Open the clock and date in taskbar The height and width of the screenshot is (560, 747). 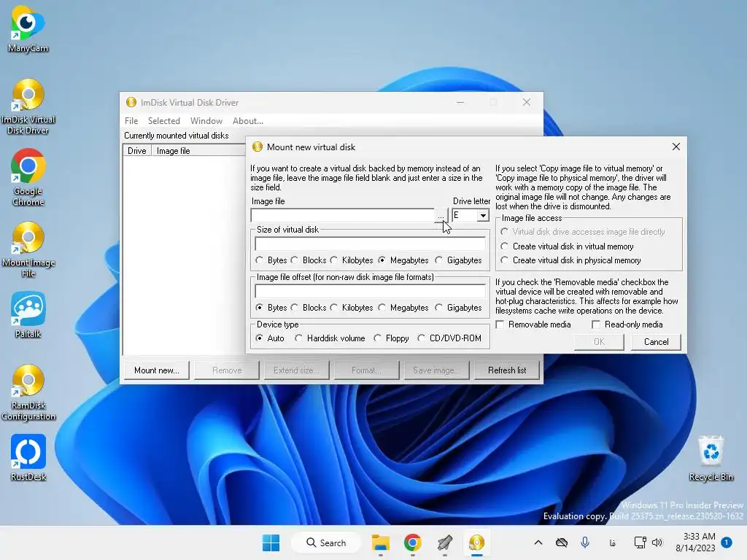pos(695,542)
